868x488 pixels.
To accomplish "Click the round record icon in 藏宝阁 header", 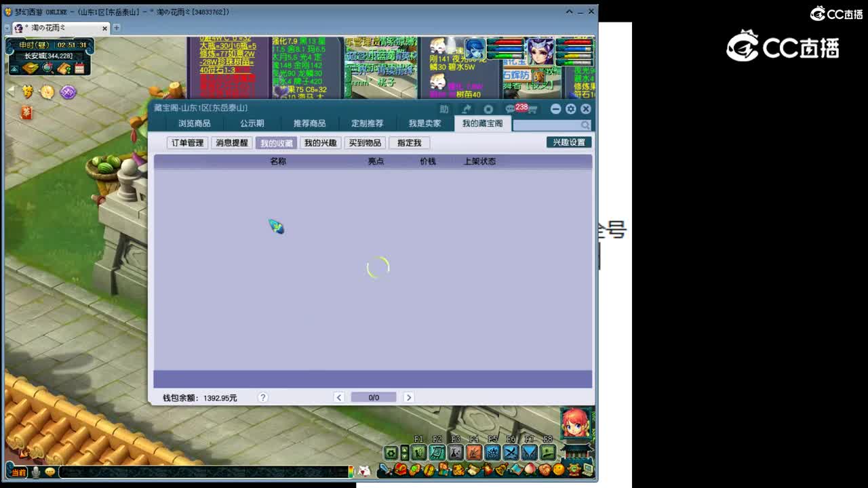I will tap(488, 109).
